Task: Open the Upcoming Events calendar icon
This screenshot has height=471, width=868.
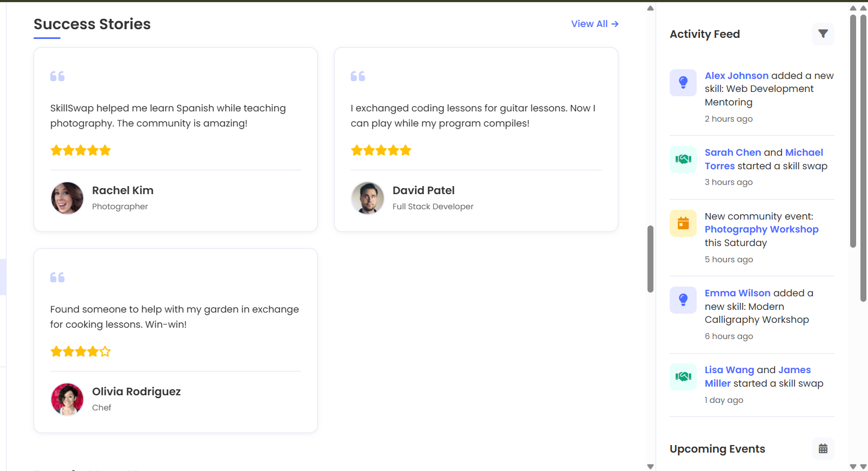Action: click(823, 449)
